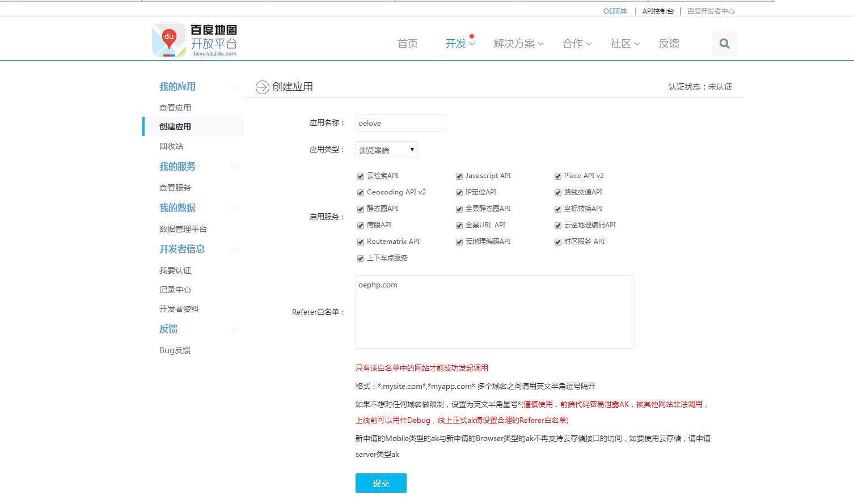Expand the 社区 navigation menu
854x504 pixels.
(x=625, y=44)
